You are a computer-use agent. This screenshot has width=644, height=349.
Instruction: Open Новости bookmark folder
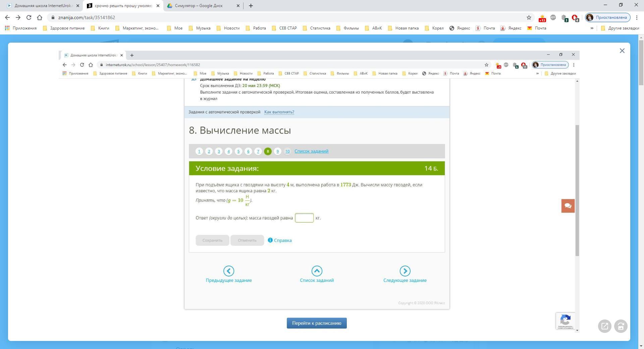click(228, 28)
